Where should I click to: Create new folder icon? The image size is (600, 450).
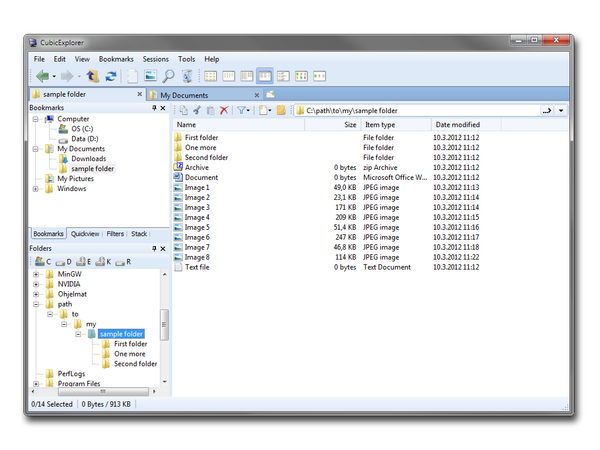[x=281, y=111]
